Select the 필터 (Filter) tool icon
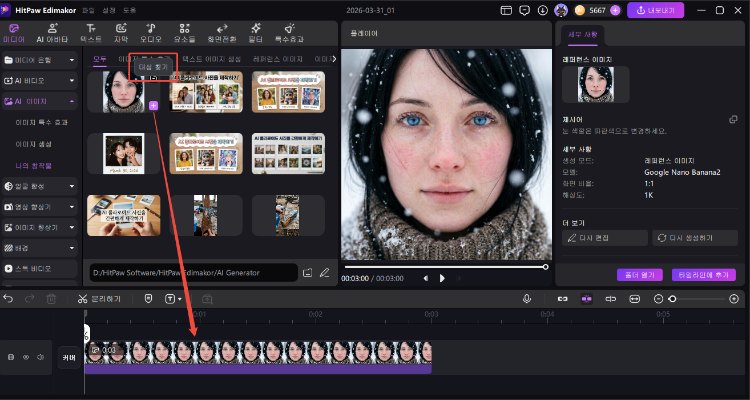Viewport: 750px width, 400px height. 256,33
